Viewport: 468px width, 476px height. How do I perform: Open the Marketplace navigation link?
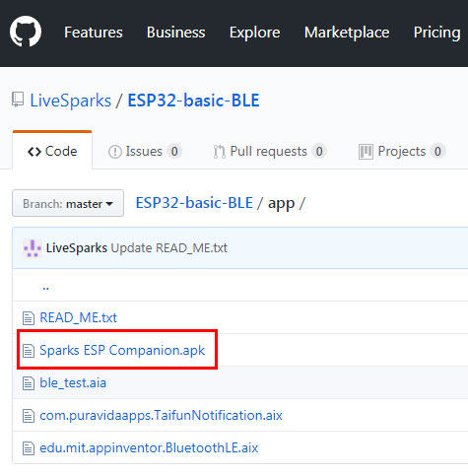click(x=347, y=33)
